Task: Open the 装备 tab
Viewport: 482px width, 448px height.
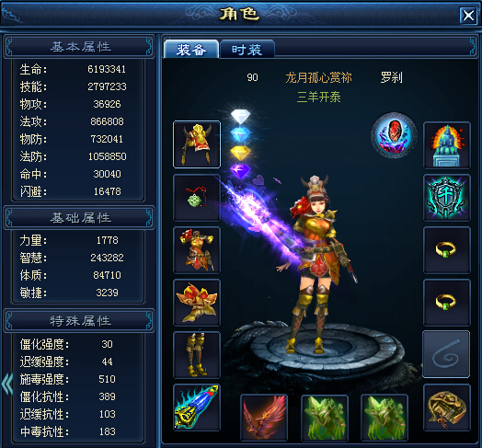Action: pyautogui.click(x=191, y=49)
